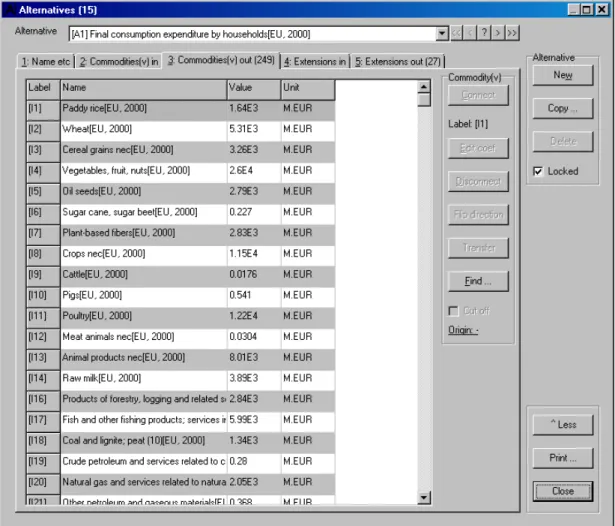Click the value cell 2.6E4

pyautogui.click(x=254, y=173)
